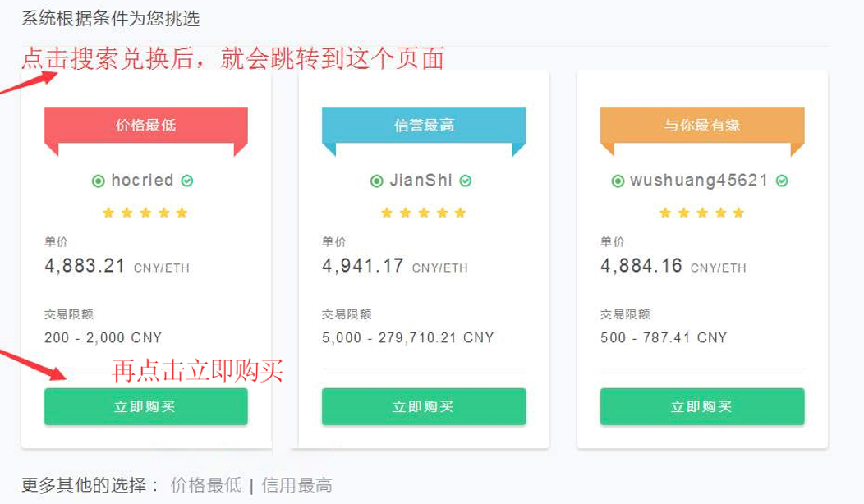The width and height of the screenshot is (864, 504).
Task: Select the blue 信誉最高 ribbon banner
Action: point(424,126)
